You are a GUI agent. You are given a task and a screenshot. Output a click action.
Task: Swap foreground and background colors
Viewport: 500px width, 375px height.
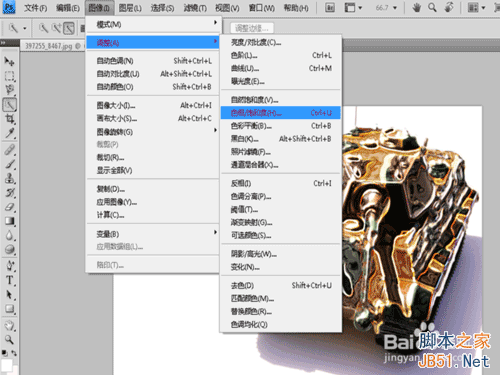pos(14,353)
